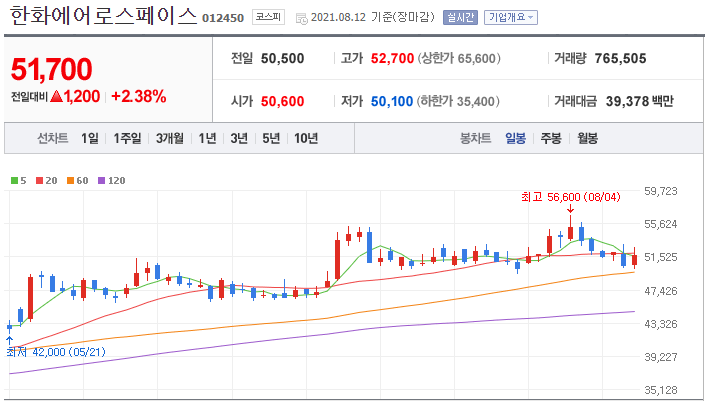
Task: Click the 거래량 value 765,505
Action: pos(620,58)
